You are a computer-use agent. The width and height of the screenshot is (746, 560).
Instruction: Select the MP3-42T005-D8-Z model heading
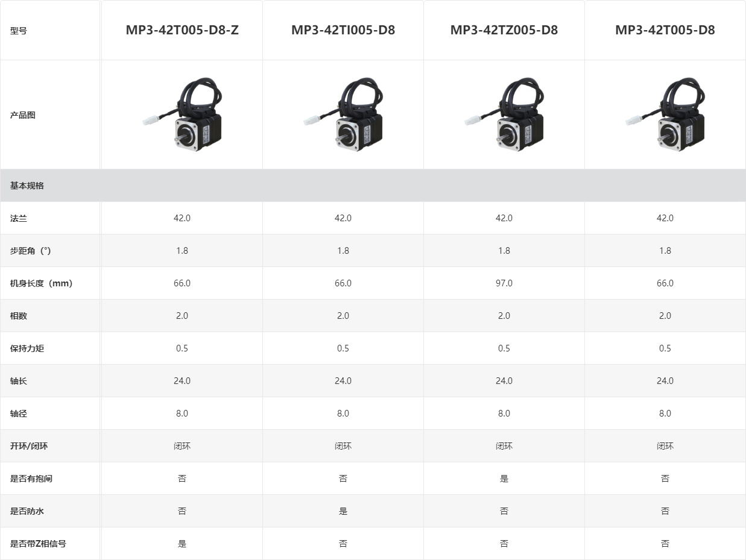click(182, 30)
